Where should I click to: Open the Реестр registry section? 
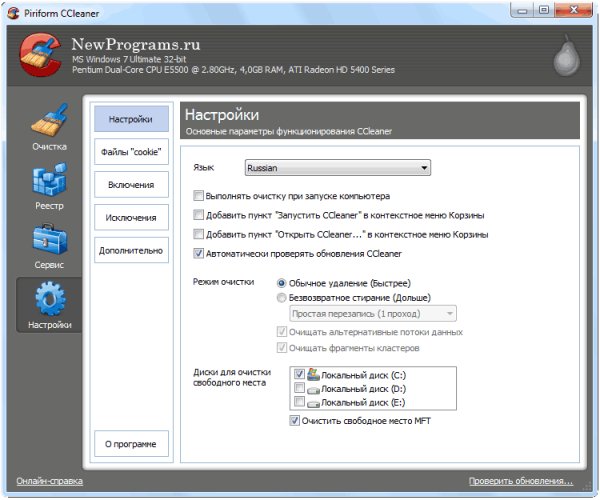[x=49, y=186]
